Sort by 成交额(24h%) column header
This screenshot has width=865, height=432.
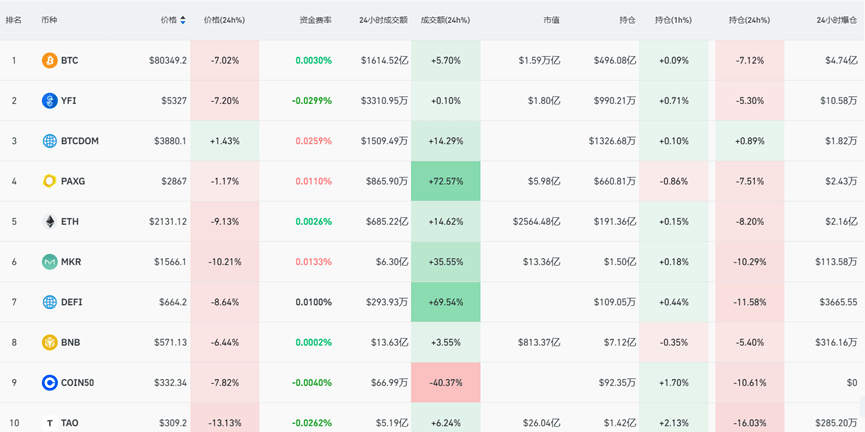coord(445,20)
